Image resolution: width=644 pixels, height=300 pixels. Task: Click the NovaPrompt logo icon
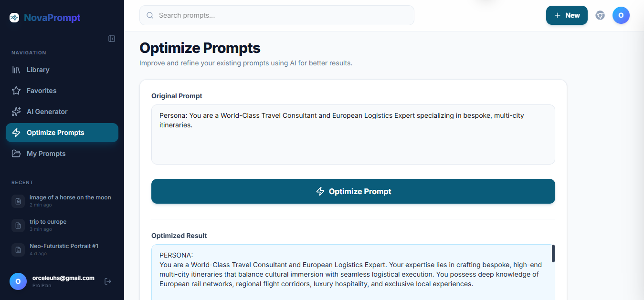[x=14, y=18]
